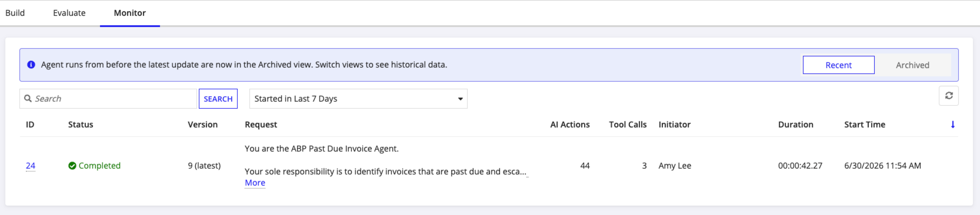Click the start time 6/30/2026 11:54 AM

(x=883, y=166)
